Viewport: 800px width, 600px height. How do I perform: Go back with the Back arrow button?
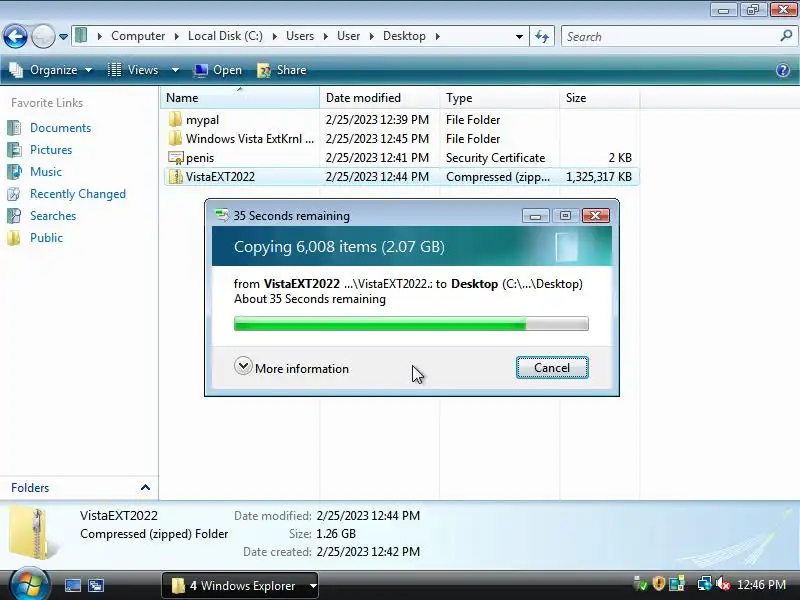(x=15, y=36)
